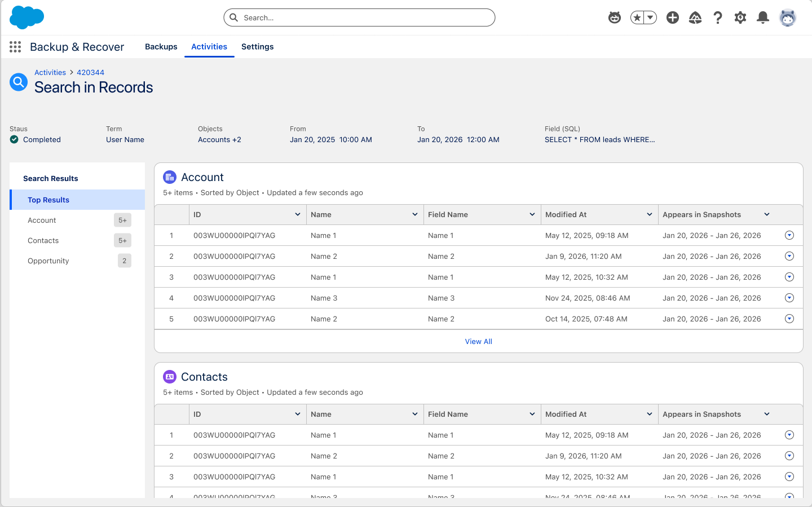
Task: Click the Search in Records magnifier icon
Action: pos(19,82)
